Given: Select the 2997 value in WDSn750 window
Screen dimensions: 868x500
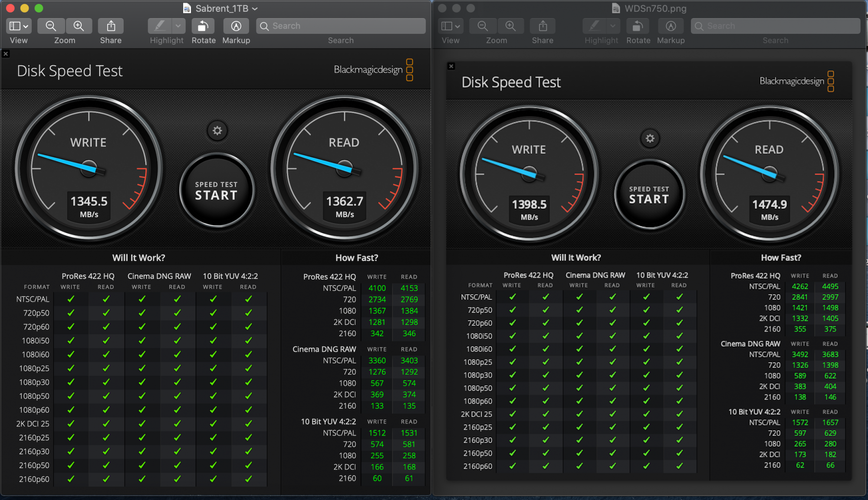Looking at the screenshot, I should [x=830, y=297].
